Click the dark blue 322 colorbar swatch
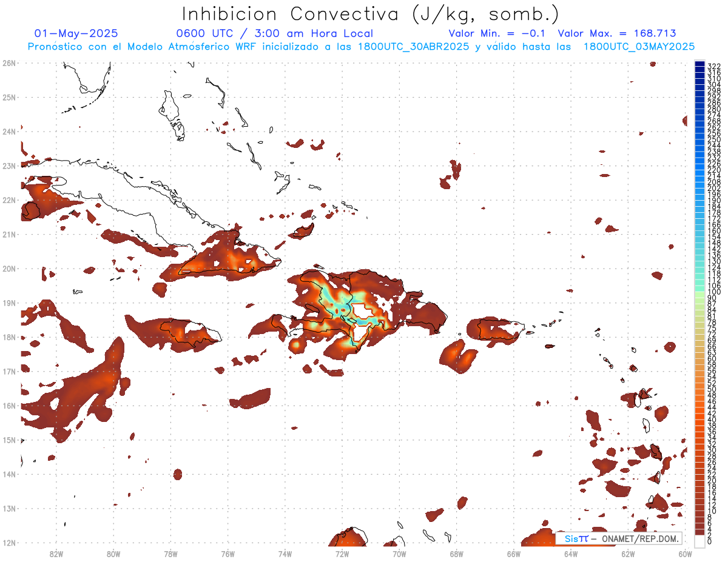The image size is (728, 562). (x=700, y=65)
